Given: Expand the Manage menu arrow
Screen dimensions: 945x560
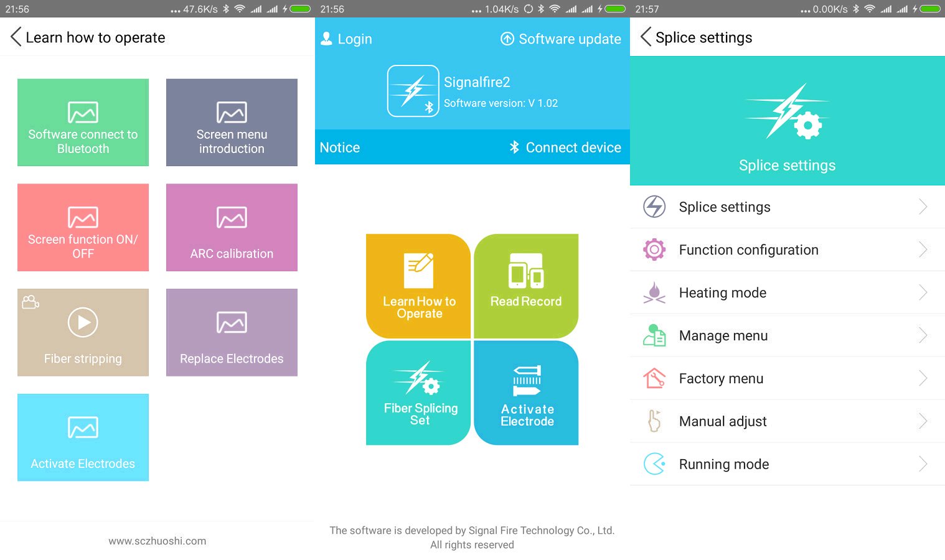Looking at the screenshot, I should tap(923, 336).
